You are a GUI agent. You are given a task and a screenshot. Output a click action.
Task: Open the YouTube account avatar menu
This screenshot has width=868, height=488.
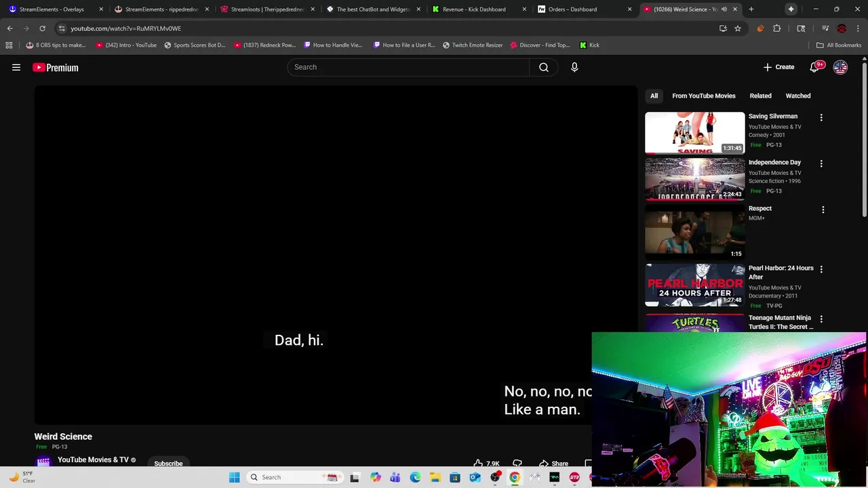(x=840, y=67)
